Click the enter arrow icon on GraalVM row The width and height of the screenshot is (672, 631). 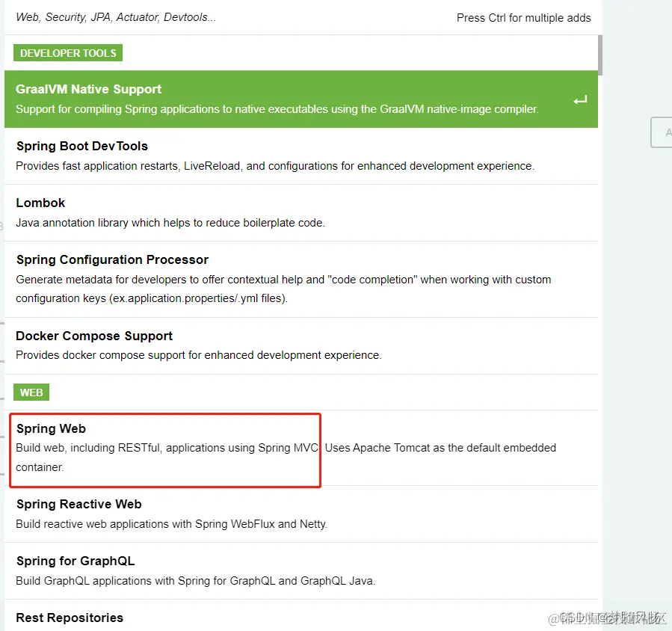(x=580, y=100)
